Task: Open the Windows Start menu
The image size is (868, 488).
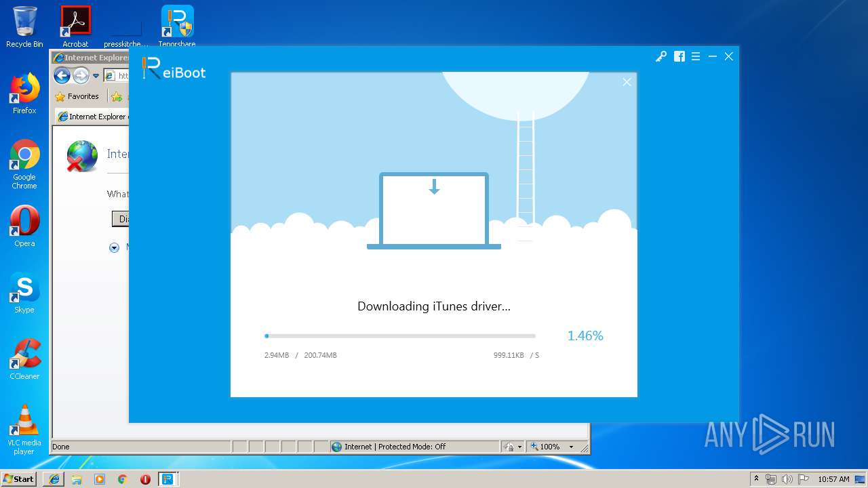Action: click(x=18, y=479)
